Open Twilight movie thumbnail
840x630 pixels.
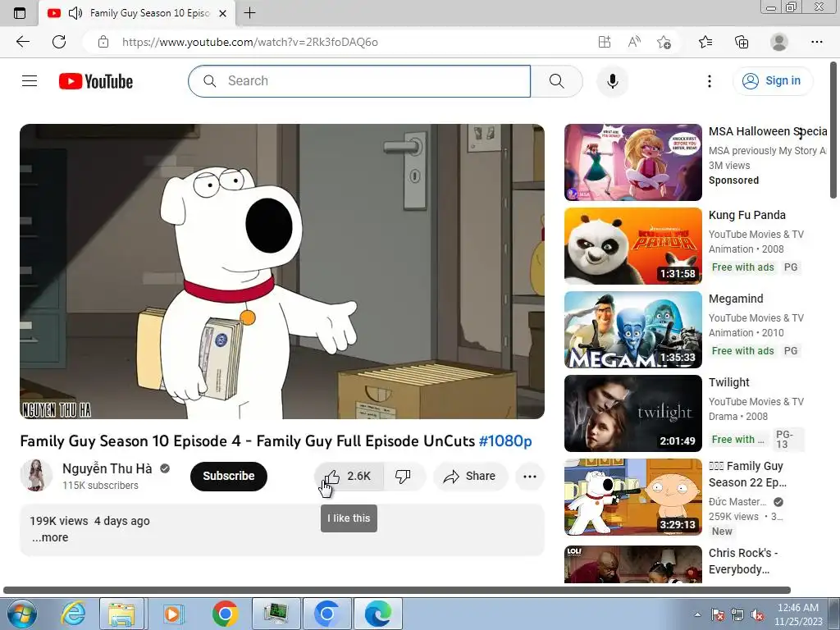coord(632,413)
